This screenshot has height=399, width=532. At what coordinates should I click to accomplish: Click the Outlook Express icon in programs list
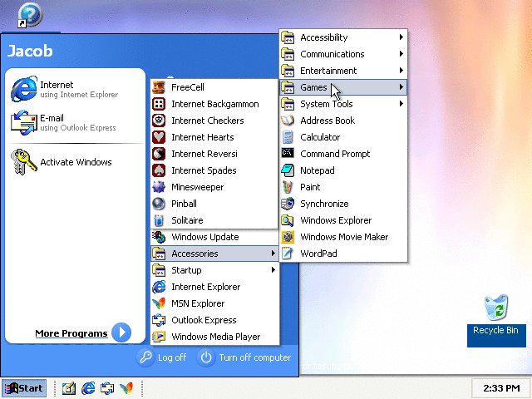pos(159,320)
